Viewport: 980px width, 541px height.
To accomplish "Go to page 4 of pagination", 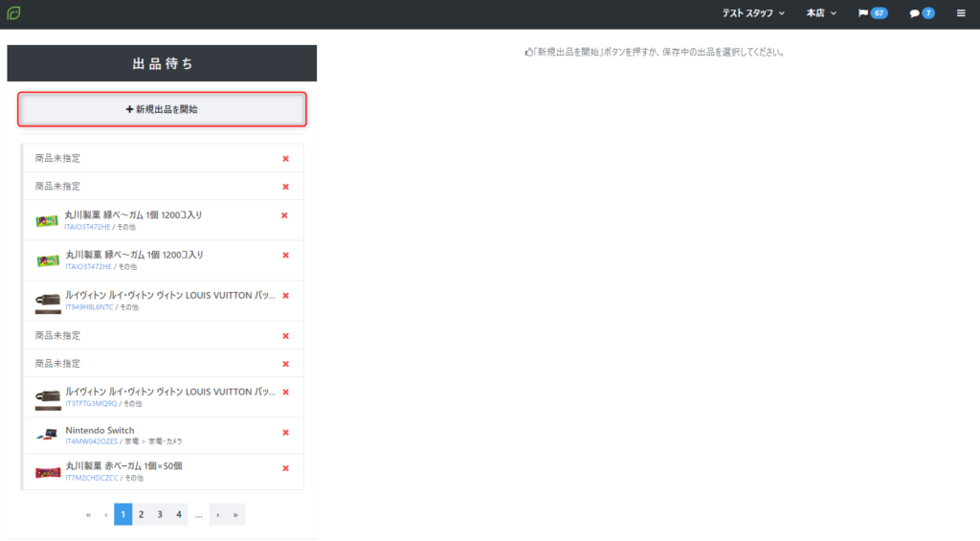I will click(179, 514).
